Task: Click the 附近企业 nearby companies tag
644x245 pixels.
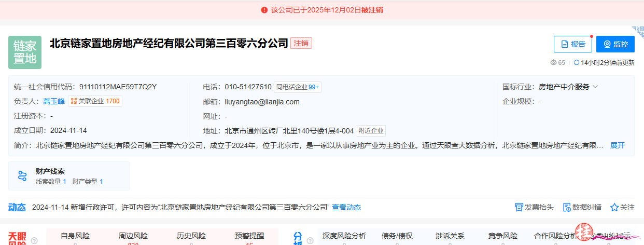Action: click(x=370, y=131)
